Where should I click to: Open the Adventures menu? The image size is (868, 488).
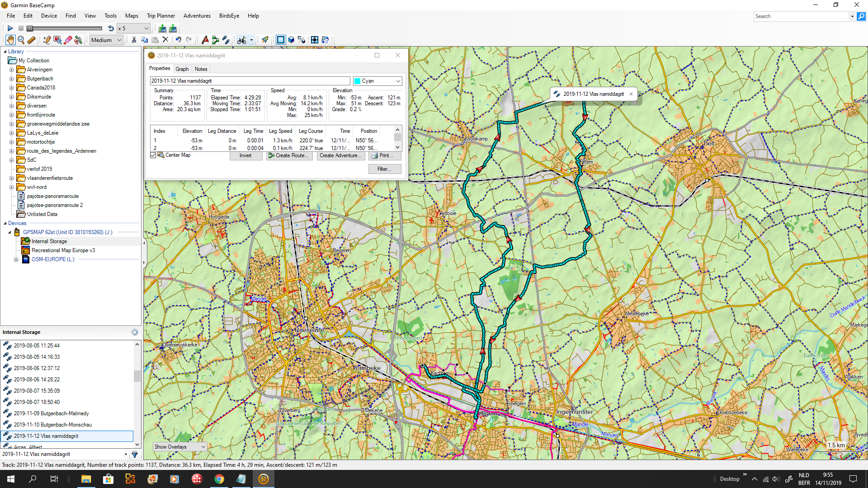pyautogui.click(x=197, y=16)
